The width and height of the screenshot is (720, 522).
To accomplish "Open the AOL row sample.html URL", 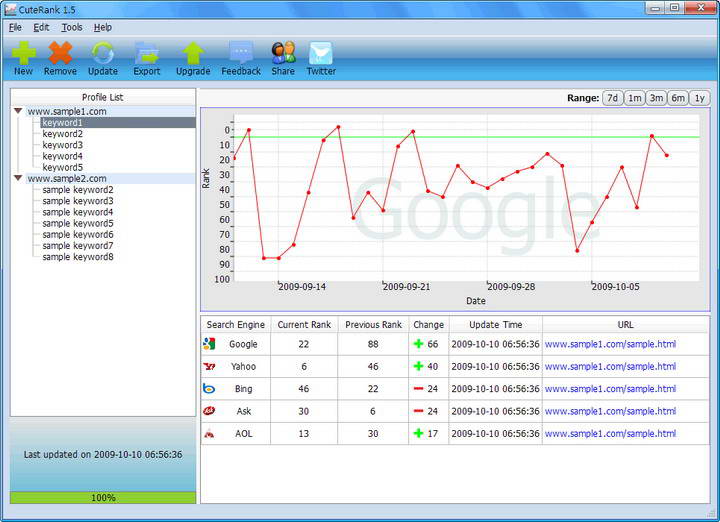I will 610,433.
